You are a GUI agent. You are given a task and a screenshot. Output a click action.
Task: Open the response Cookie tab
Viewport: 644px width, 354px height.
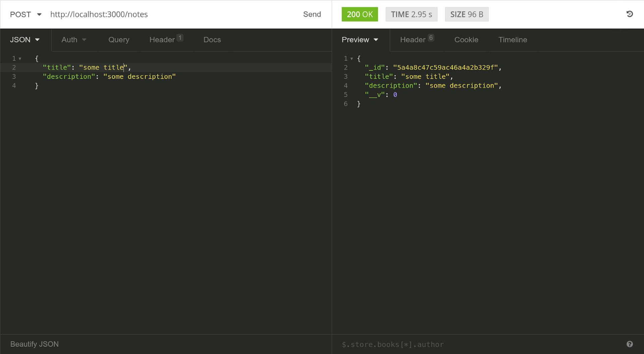466,40
